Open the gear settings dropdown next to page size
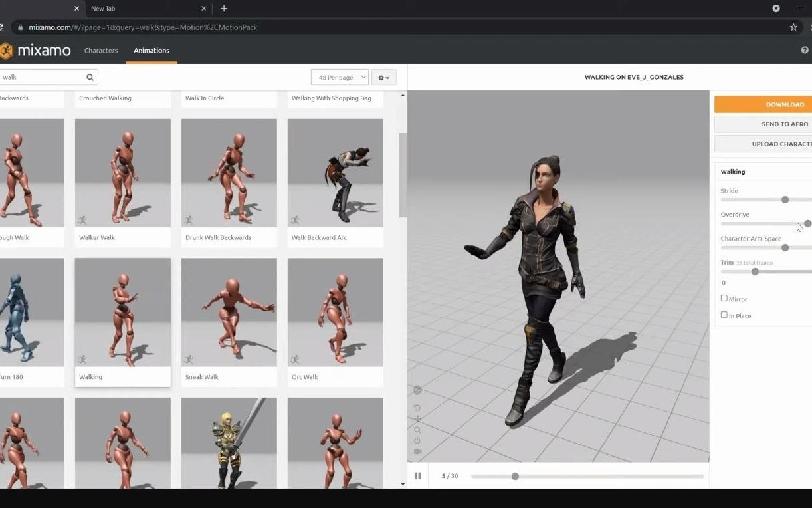812x508 pixels. pyautogui.click(x=383, y=76)
